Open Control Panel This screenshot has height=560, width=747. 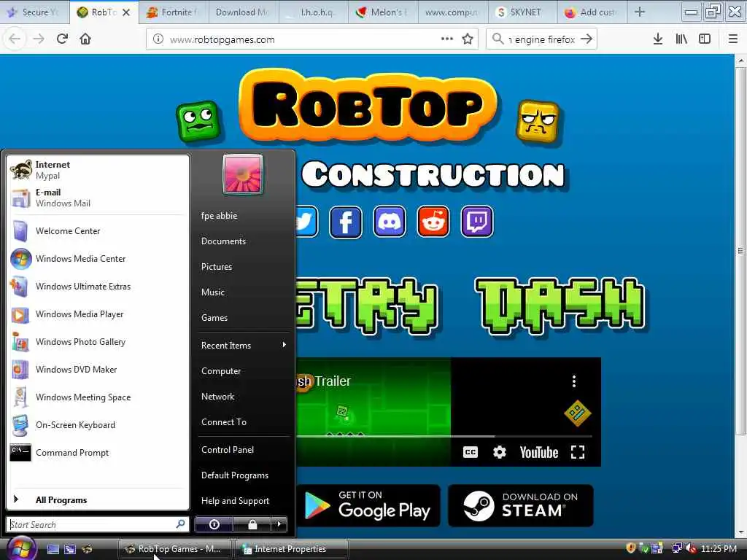pos(243,449)
